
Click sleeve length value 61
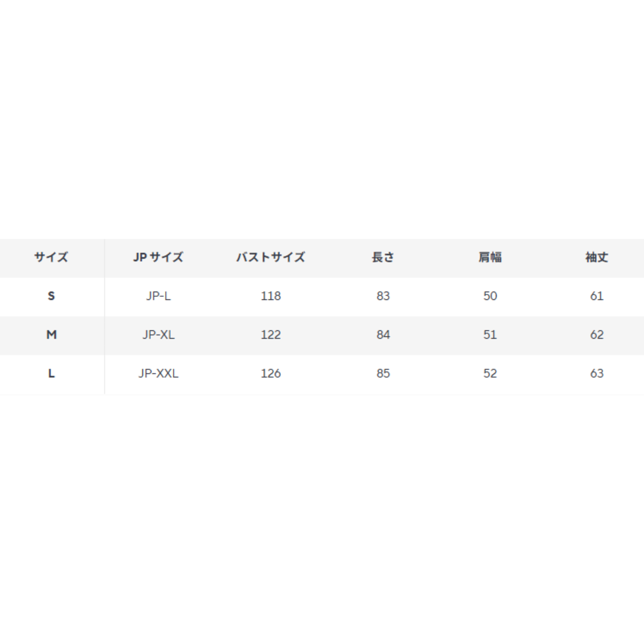click(597, 296)
